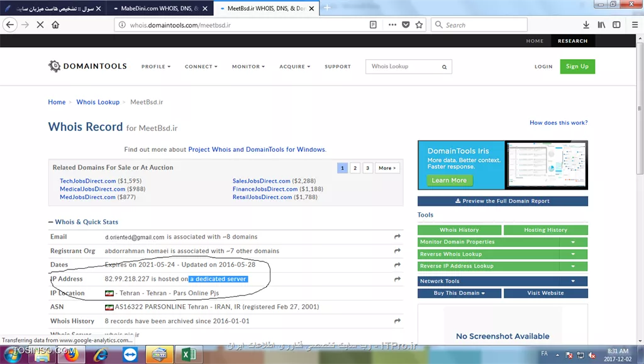Click the Hosting History tool button

tap(545, 230)
